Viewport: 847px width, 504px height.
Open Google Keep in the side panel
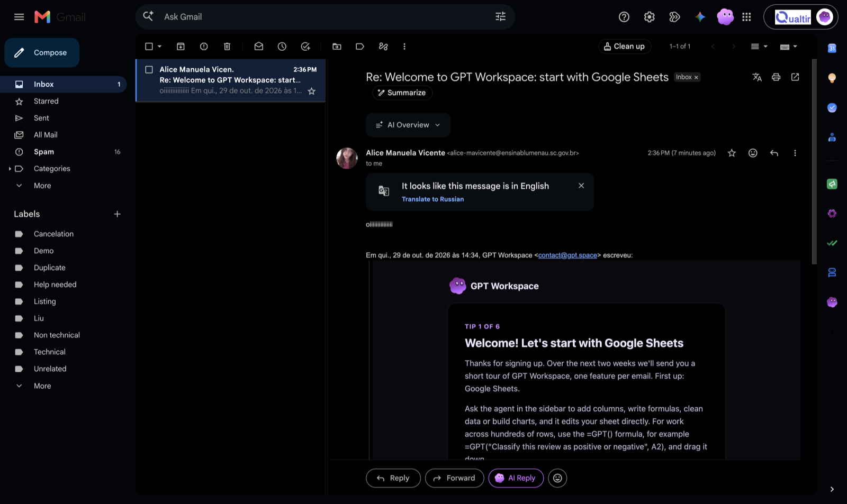coord(832,78)
